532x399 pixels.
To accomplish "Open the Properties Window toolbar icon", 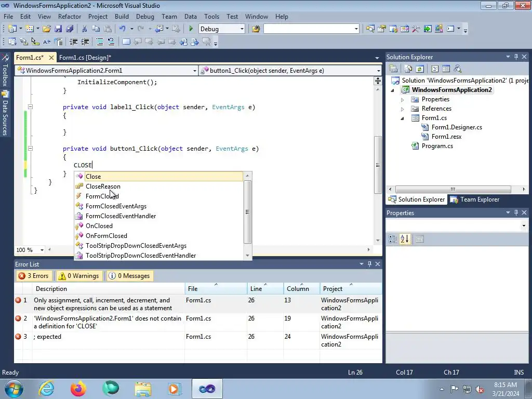I will click(382, 29).
